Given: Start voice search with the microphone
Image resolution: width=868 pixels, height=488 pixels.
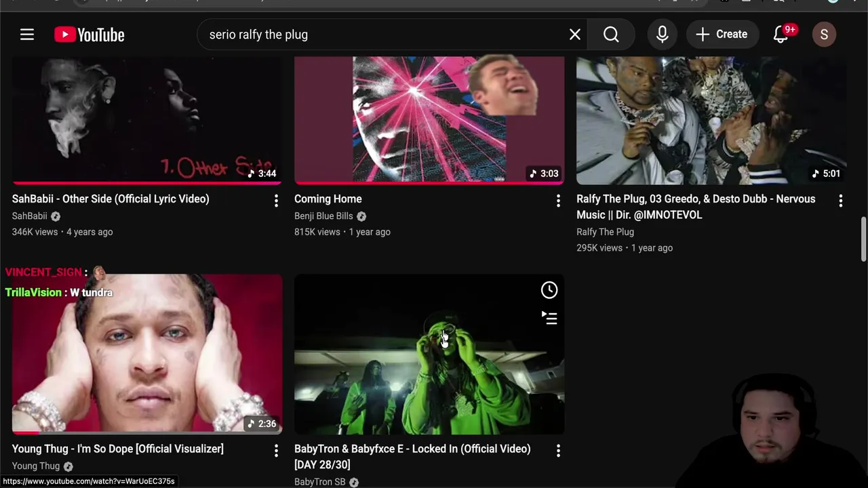Looking at the screenshot, I should (x=662, y=35).
